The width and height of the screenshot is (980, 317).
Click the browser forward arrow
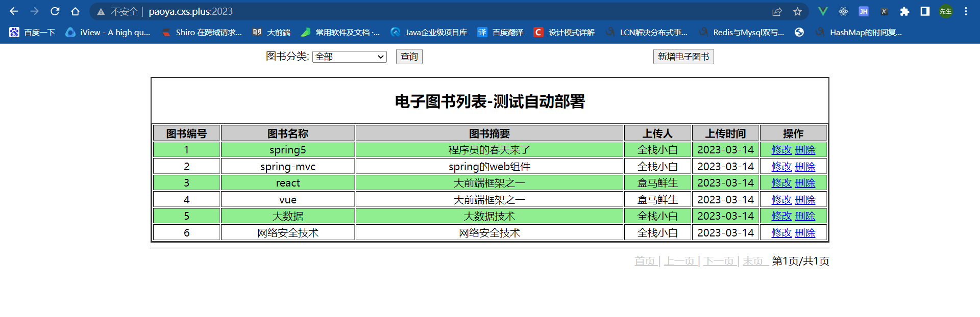tap(34, 11)
